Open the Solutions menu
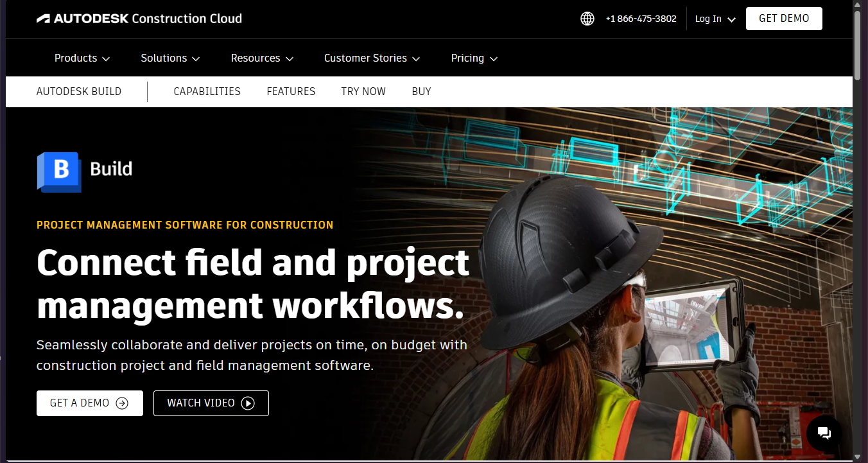 tap(170, 58)
